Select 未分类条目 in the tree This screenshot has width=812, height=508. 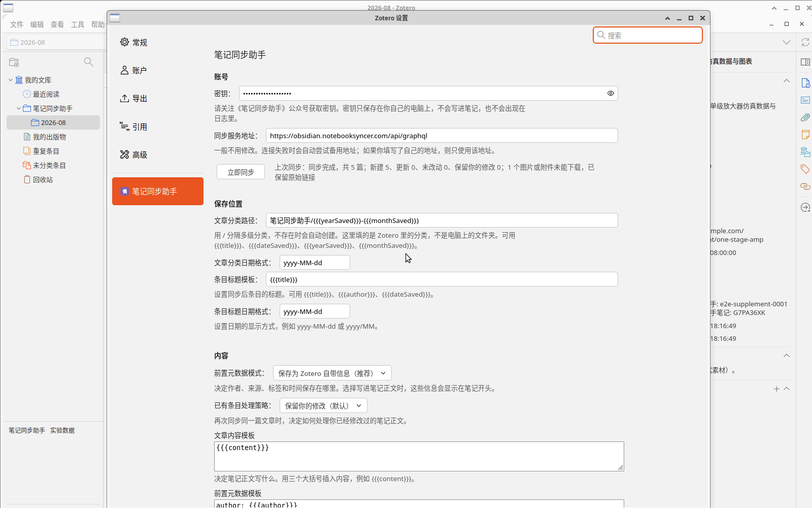tap(49, 165)
